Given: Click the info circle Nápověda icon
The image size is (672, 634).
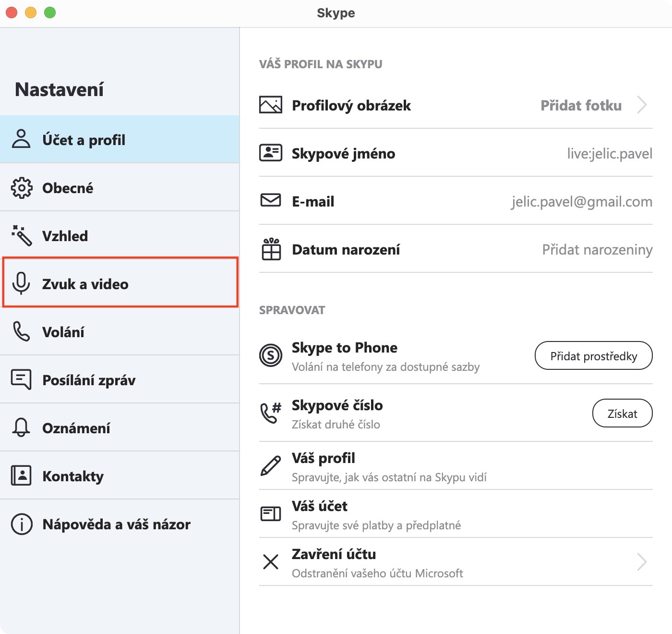Looking at the screenshot, I should coord(22,524).
